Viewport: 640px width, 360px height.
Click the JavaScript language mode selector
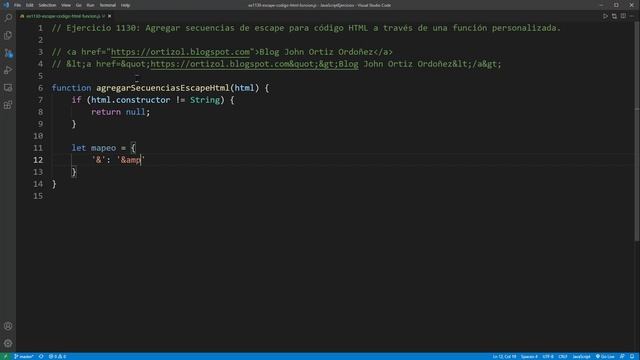click(x=581, y=356)
